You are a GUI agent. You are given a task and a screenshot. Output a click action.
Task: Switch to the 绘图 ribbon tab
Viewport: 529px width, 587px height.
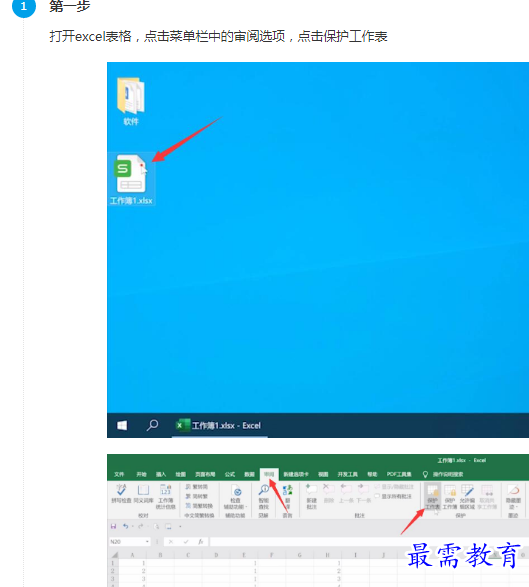click(x=181, y=474)
